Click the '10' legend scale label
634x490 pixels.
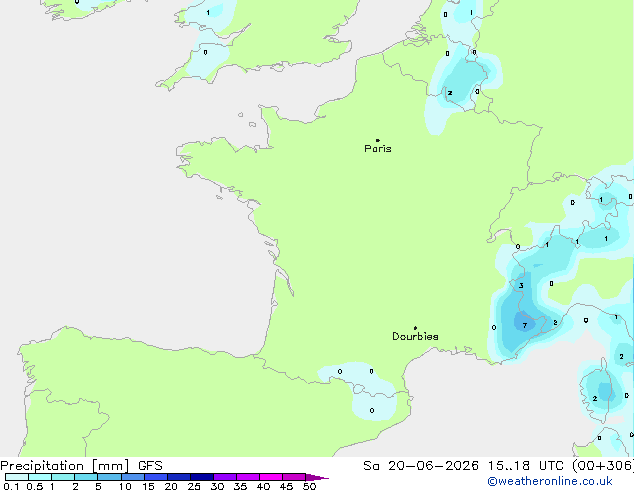(125, 486)
